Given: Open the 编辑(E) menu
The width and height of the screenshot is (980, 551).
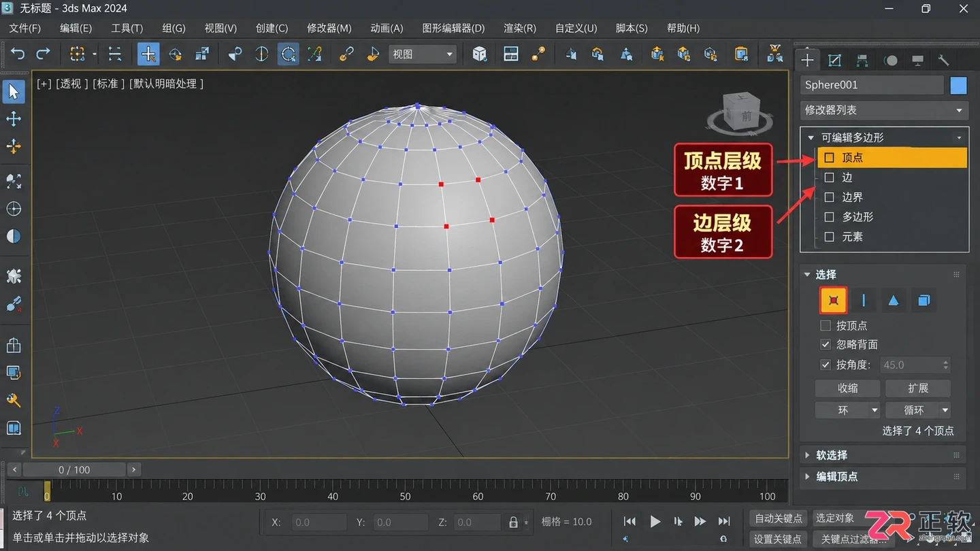Looking at the screenshot, I should coord(76,28).
